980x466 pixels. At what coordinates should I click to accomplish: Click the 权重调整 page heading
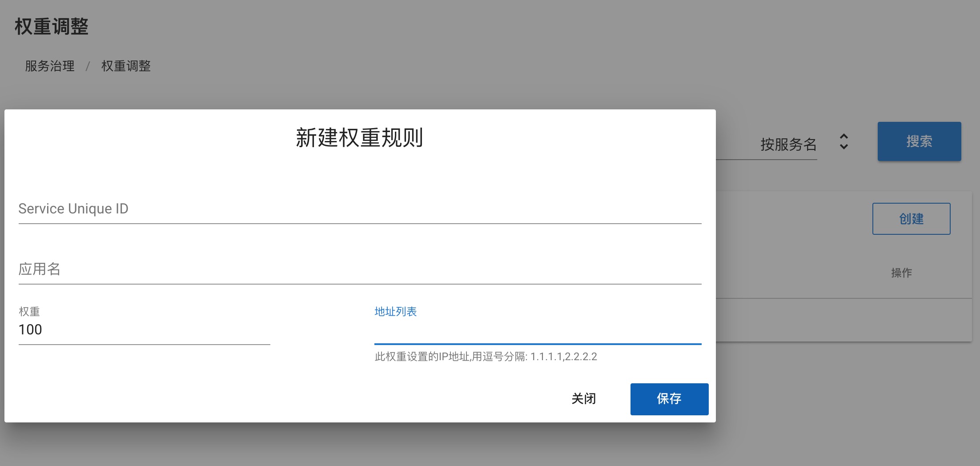52,27
